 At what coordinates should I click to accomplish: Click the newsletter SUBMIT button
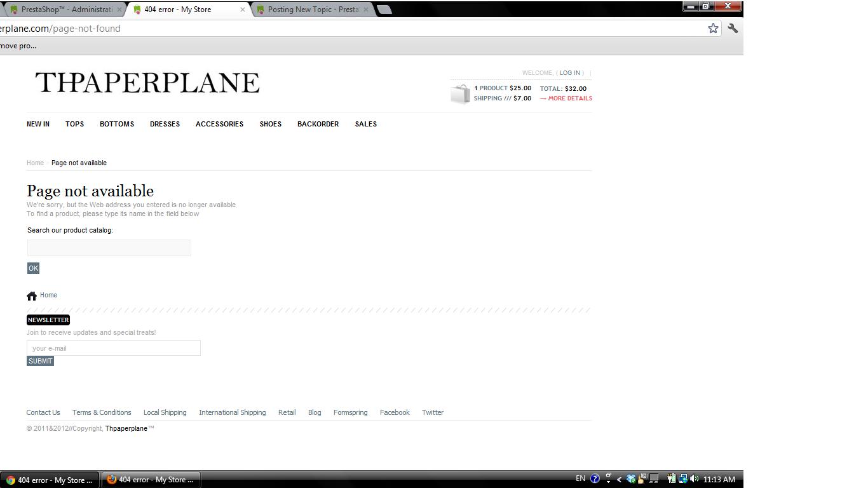40,361
